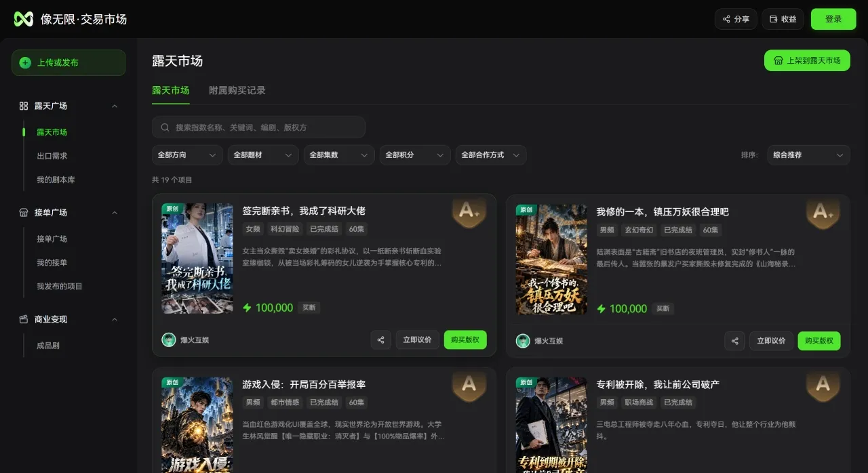Open 游戏入侵 cover thumbnail

coord(197,425)
